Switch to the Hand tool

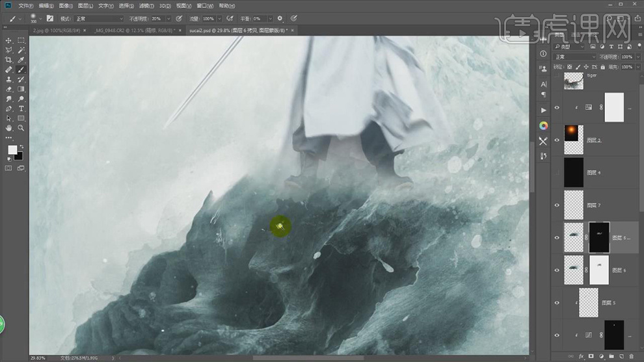click(x=8, y=128)
